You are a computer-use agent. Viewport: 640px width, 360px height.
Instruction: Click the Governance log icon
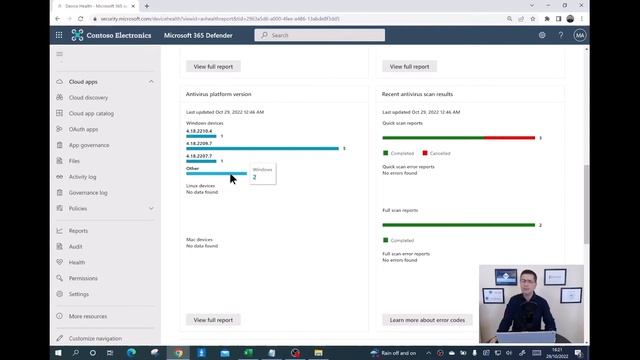pyautogui.click(x=60, y=192)
